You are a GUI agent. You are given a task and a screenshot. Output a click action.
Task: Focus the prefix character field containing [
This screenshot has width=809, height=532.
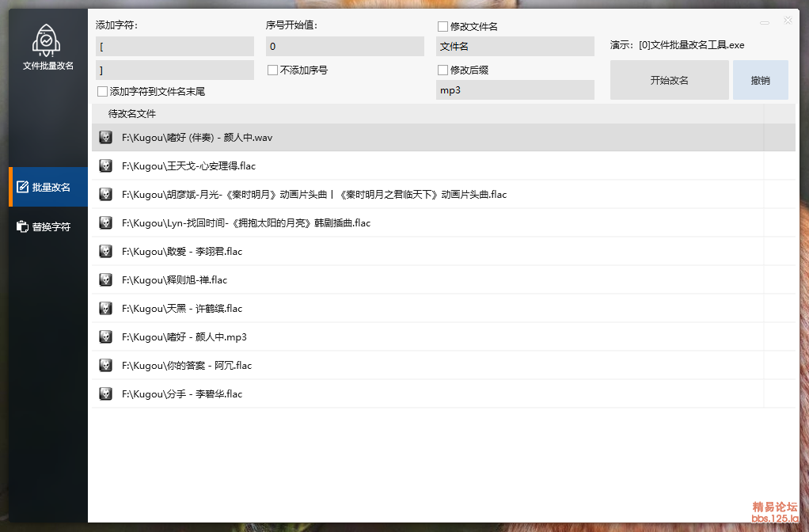[x=175, y=47]
